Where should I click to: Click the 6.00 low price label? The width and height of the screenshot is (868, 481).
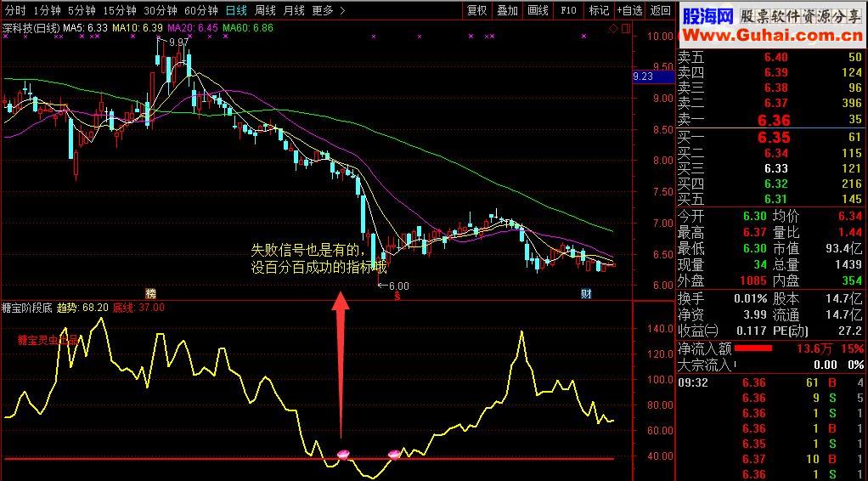click(398, 286)
